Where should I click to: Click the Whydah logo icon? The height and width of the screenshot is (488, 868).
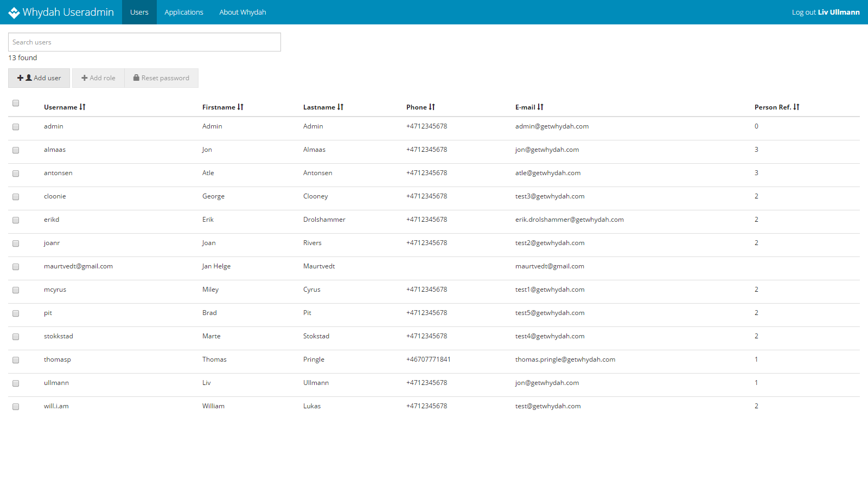coord(14,12)
